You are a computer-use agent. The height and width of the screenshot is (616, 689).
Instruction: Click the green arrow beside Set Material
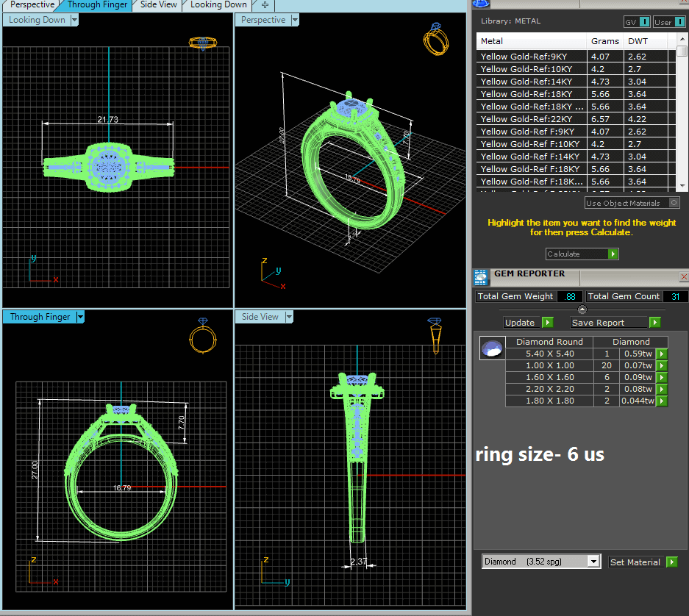[671, 562]
